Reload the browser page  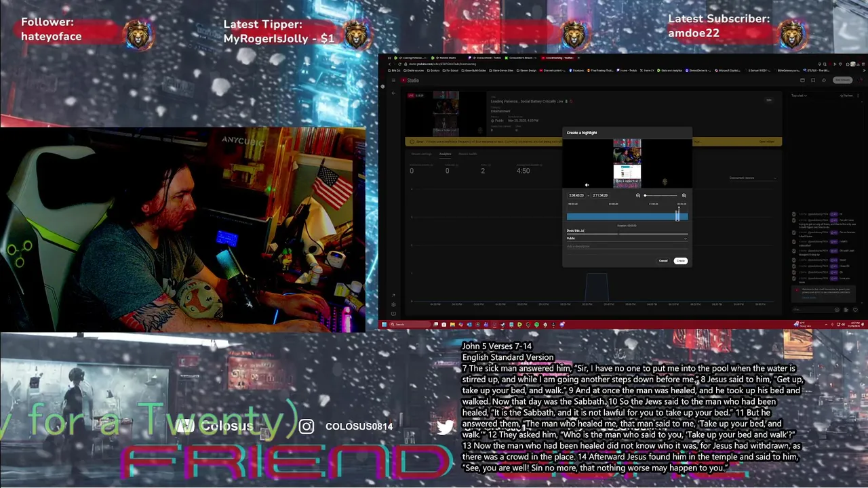399,64
